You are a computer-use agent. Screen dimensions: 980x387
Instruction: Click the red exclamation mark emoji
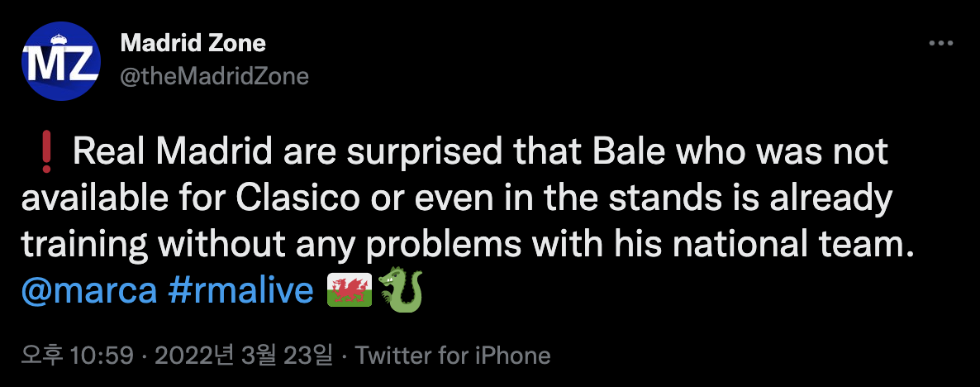tap(46, 152)
